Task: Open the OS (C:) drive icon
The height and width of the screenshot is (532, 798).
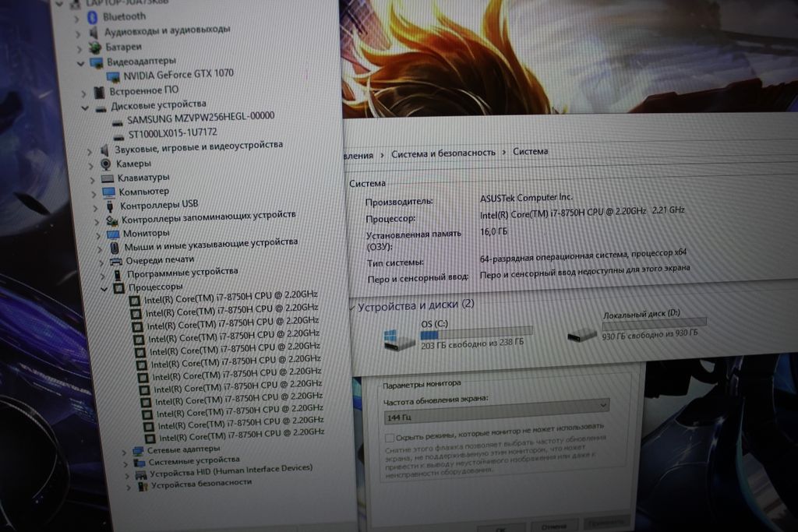Action: 400,339
